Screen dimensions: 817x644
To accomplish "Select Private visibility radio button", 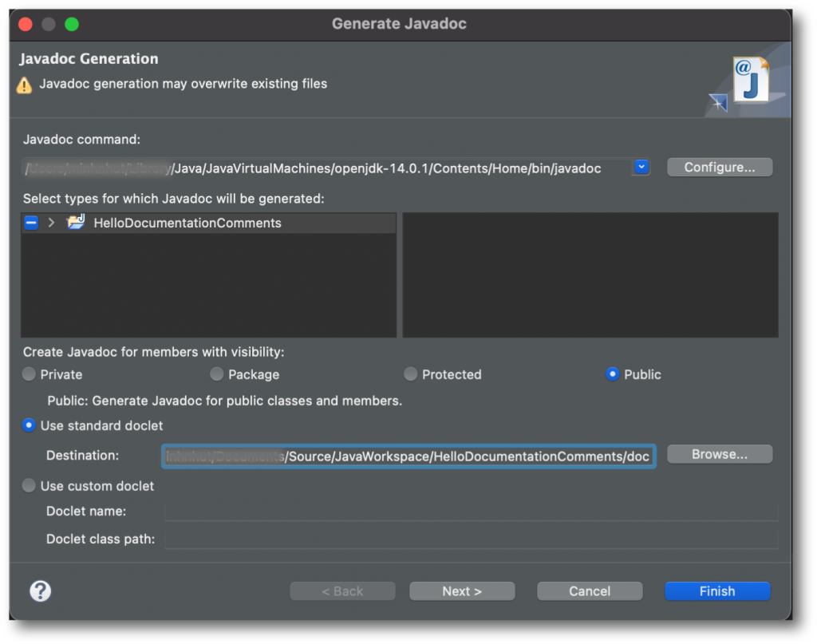I will click(x=30, y=373).
